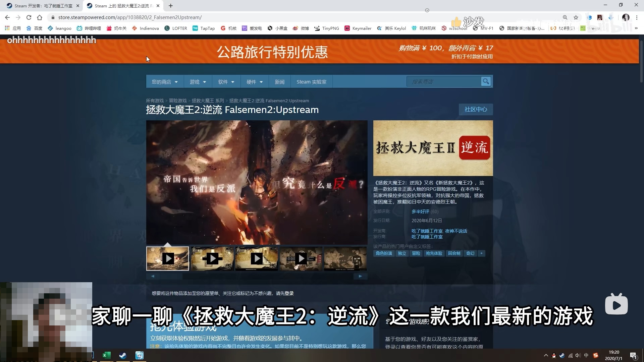Switch to the 吃了就睡工作室 developer tab
The image size is (644, 362).
(x=43, y=6)
